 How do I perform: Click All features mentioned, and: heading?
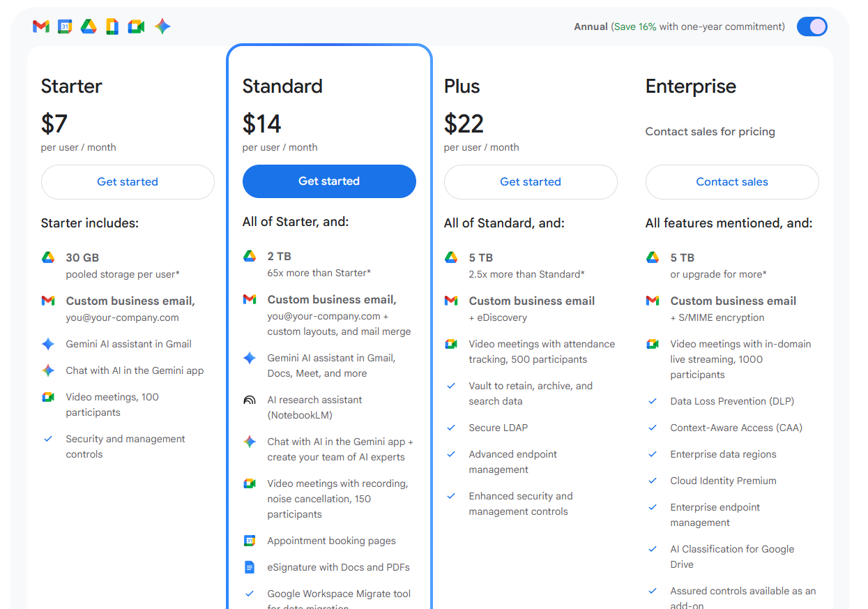coord(729,223)
